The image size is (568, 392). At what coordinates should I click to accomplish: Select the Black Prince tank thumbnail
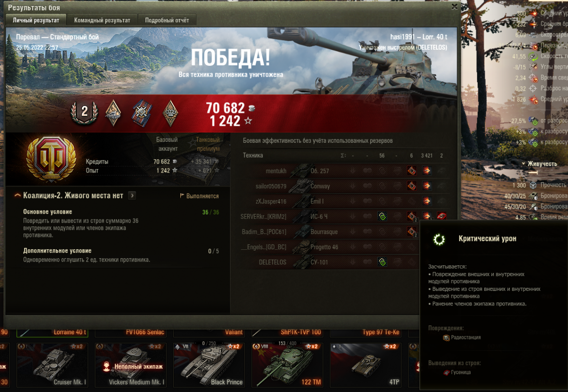pos(208,365)
